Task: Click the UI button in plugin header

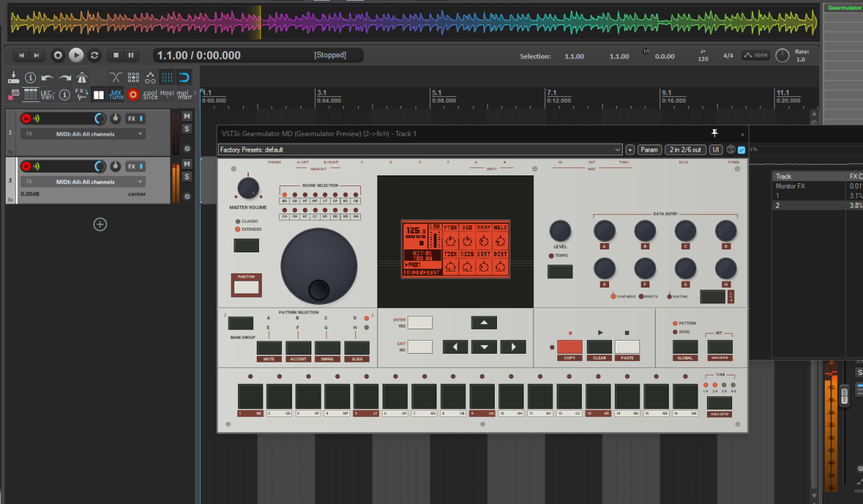Action: click(716, 150)
